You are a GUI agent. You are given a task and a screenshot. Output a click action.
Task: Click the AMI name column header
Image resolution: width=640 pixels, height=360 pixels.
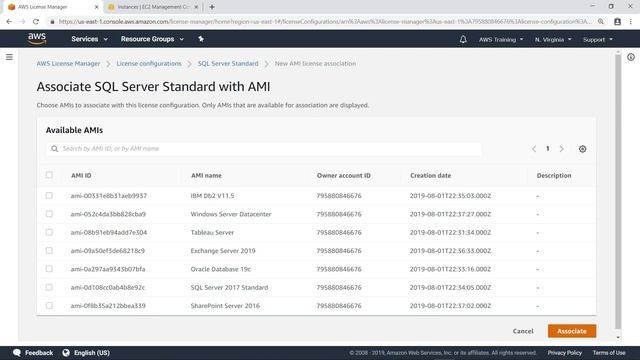click(206, 176)
